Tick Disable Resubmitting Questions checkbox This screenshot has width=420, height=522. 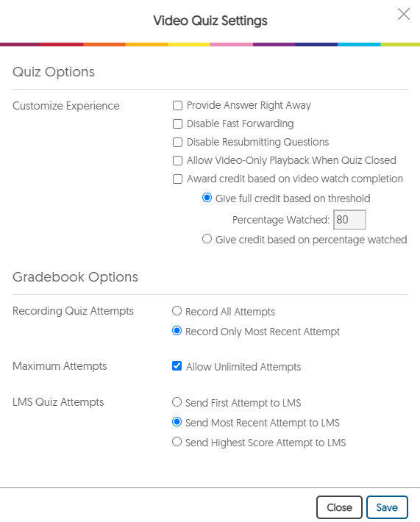pos(177,142)
